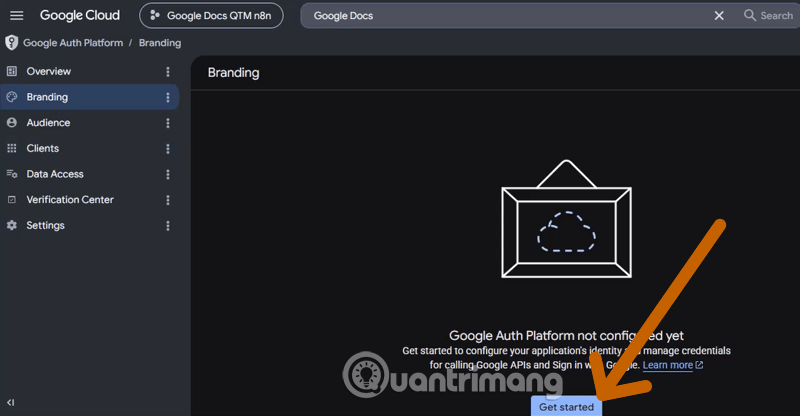Open the Google Auth Platform breadcrumb link

click(73, 43)
